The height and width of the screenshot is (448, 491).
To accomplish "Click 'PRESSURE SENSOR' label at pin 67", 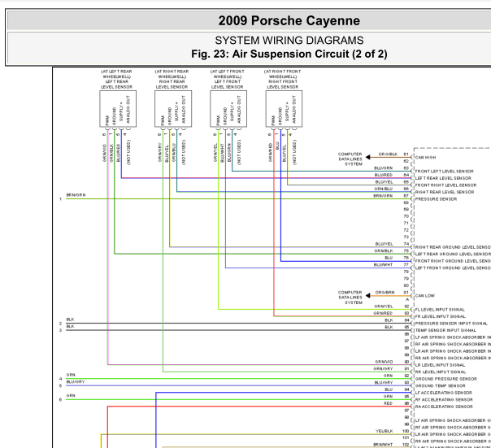I will [x=436, y=199].
